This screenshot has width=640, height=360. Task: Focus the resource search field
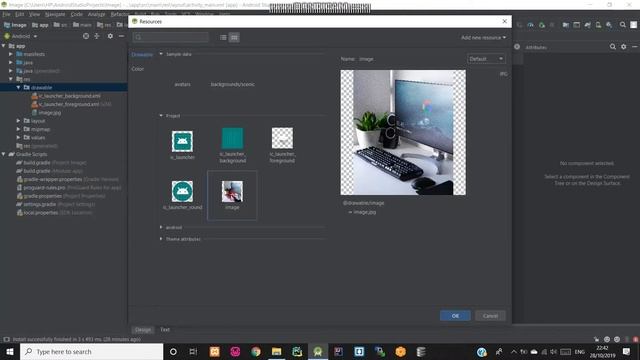pyautogui.click(x=171, y=38)
